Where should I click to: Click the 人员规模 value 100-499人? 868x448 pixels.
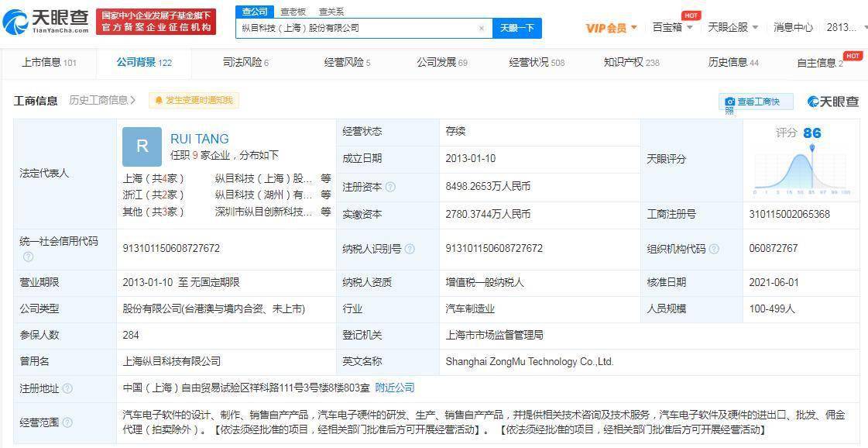click(x=772, y=308)
